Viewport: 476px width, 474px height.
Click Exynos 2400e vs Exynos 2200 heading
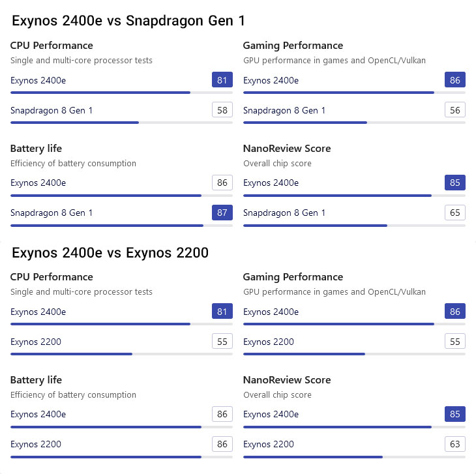coord(110,252)
